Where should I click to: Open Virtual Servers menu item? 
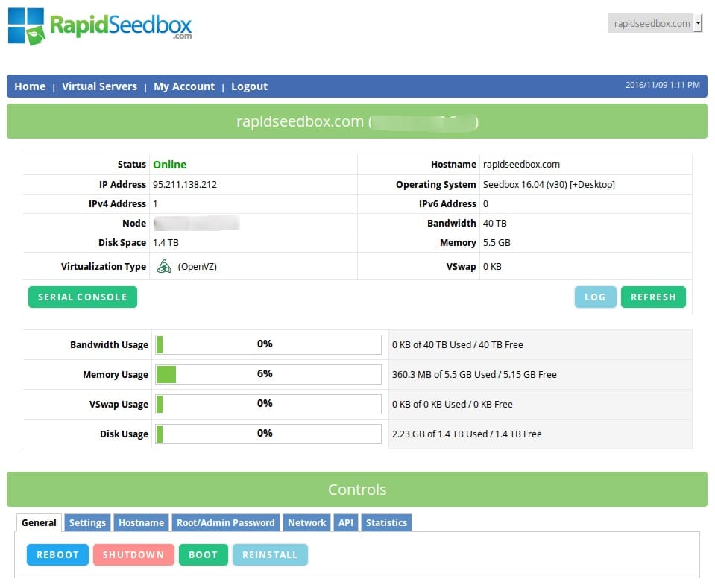[x=99, y=86]
